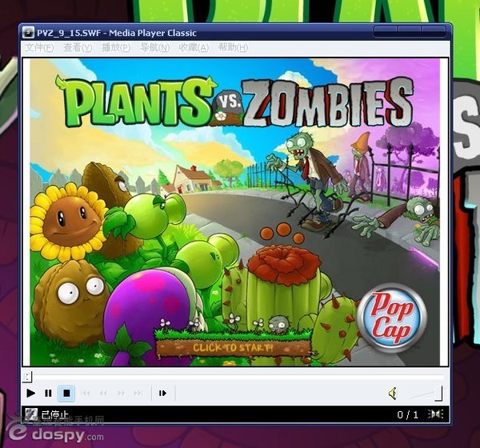Screen dimensions: 480x448
Task: Click the CLICK TO START! button in game
Action: [233, 347]
